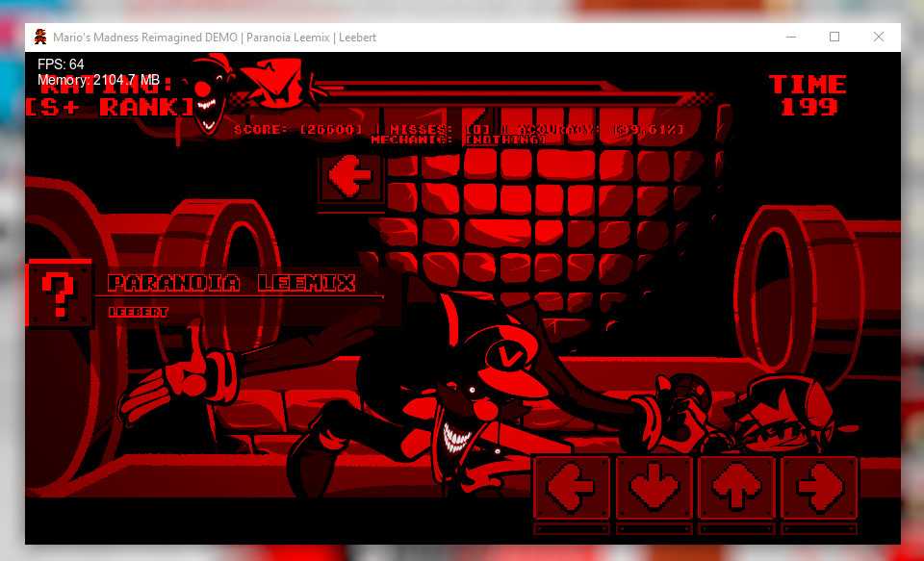924x561 pixels.
Task: Click the "LEEBERT" composer credit
Action: pyautogui.click(x=139, y=312)
